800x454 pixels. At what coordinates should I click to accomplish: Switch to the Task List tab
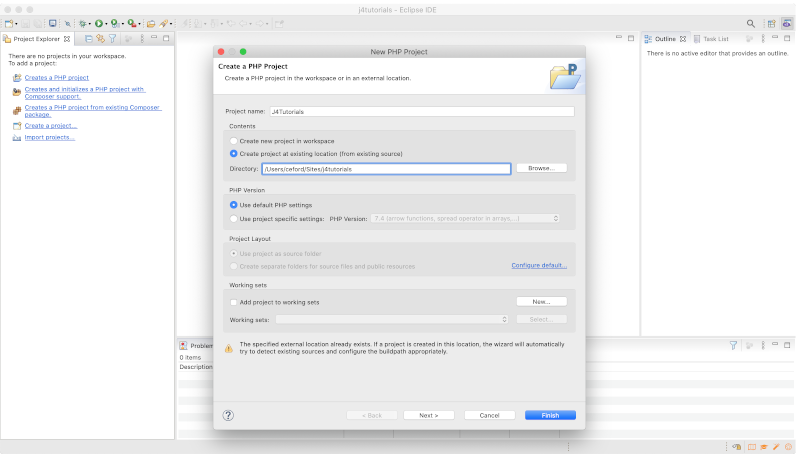point(711,39)
